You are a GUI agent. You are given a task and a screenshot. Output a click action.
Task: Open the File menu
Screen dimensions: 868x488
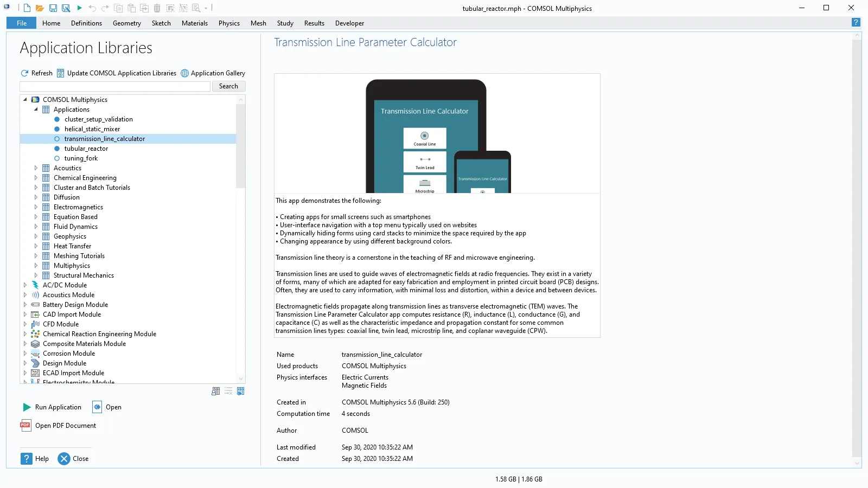[22, 23]
